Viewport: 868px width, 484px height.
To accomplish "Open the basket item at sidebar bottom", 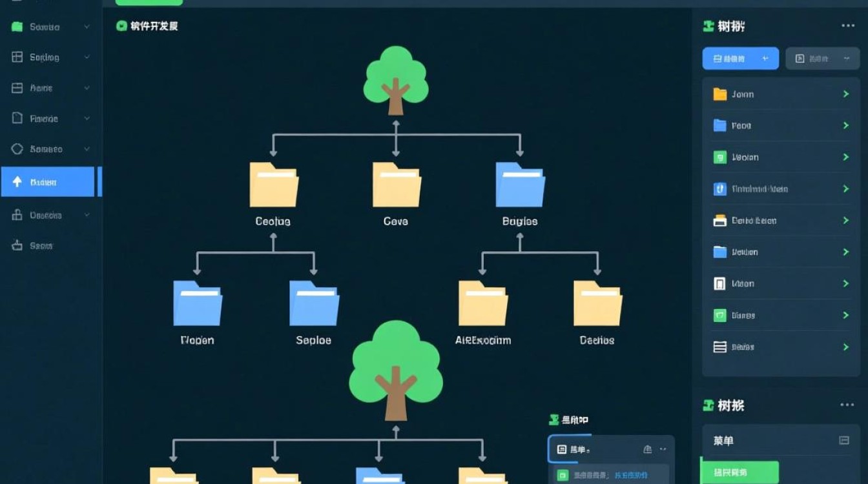I will point(17,246).
